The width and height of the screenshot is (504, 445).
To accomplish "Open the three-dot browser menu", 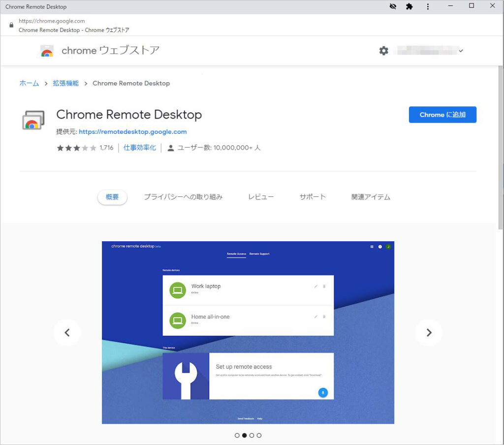I will pos(428,6).
